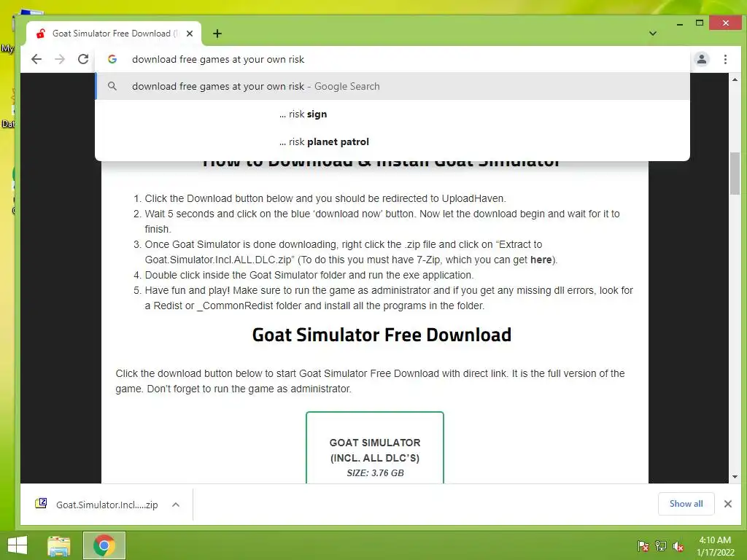Screen dimensions: 747x560
Task: Click the page scrollbar down arrow
Action: (x=735, y=477)
